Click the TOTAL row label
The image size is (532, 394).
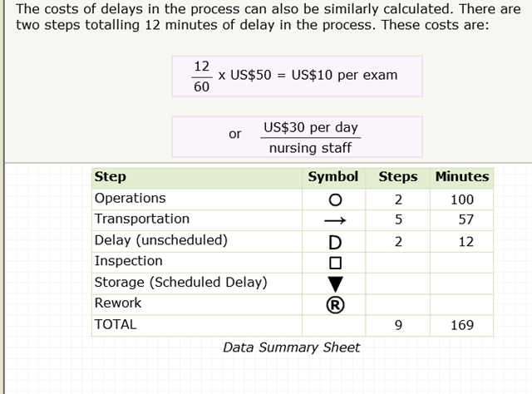pos(116,325)
